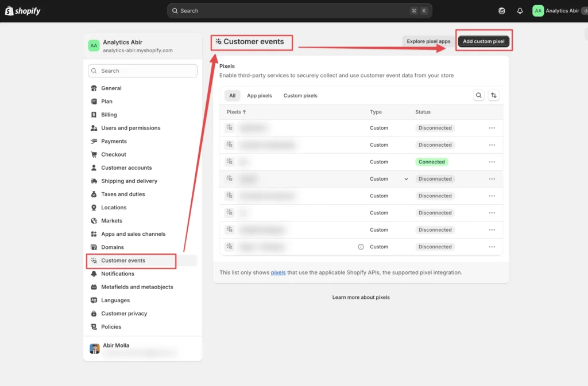Click Explore pixel apps button

pos(428,41)
